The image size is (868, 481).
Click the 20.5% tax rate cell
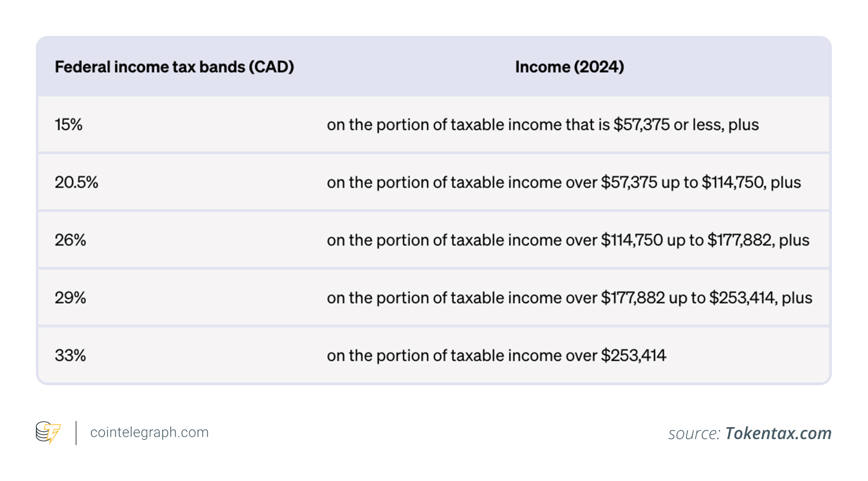(76, 182)
